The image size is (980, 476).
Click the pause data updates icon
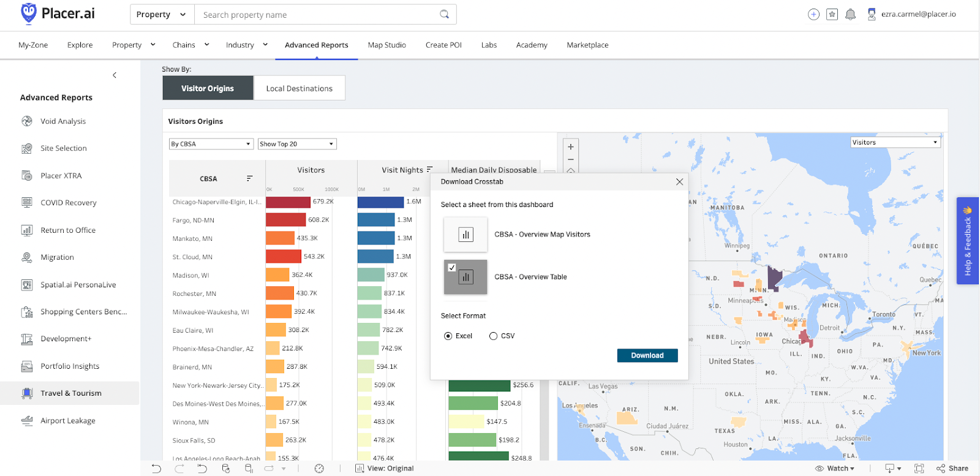249,469
